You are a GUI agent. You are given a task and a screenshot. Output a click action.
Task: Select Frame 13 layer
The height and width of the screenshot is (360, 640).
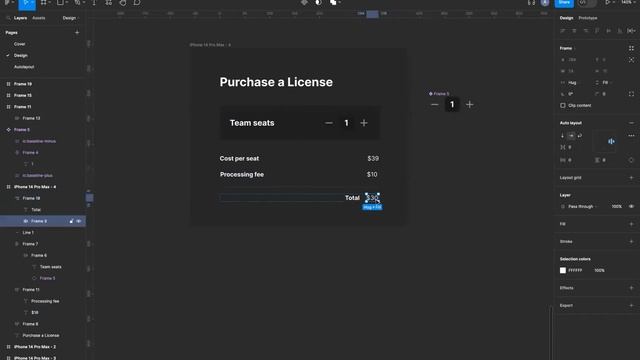point(31,118)
